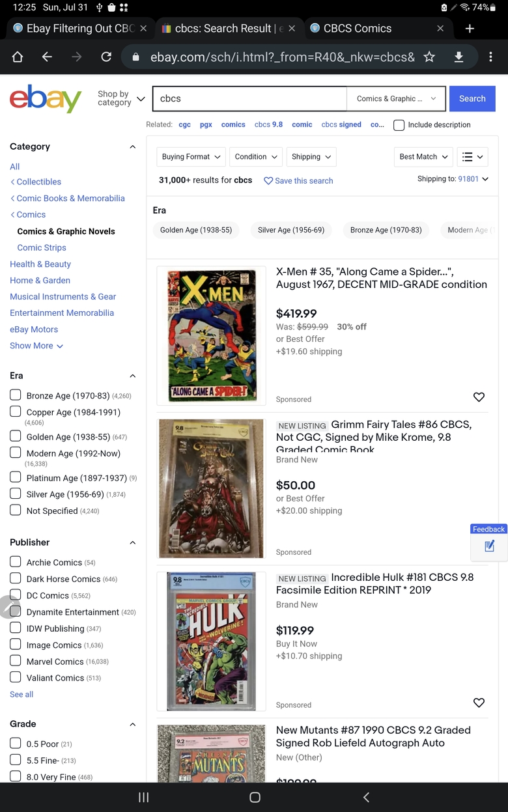Click Save this search link
Viewport: 508px width, 812px height.
(x=298, y=181)
